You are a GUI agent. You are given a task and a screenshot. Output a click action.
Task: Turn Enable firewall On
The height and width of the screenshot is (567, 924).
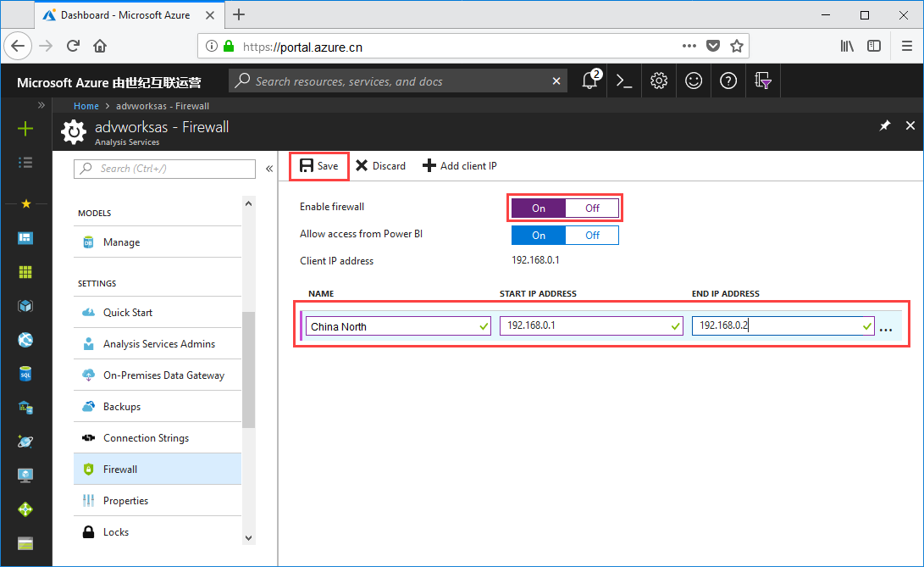[x=538, y=208]
